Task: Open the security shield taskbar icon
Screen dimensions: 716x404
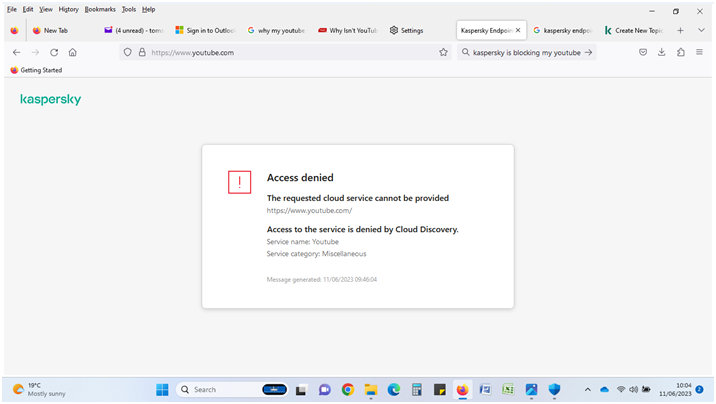Action: pyautogui.click(x=554, y=389)
